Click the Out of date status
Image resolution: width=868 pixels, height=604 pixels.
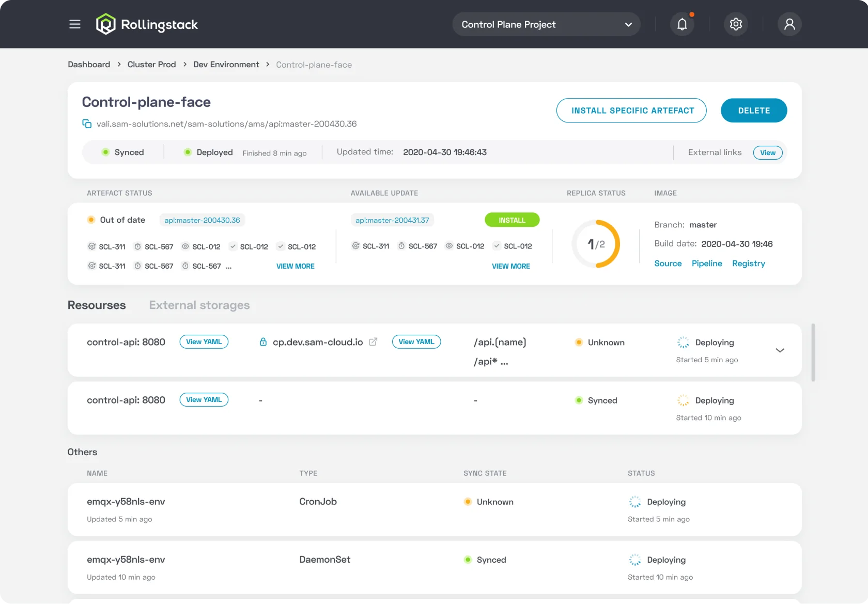click(x=116, y=220)
